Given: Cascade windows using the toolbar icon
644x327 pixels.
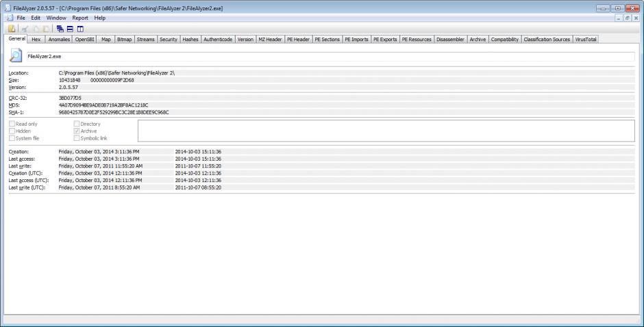Looking at the screenshot, I should coord(60,29).
